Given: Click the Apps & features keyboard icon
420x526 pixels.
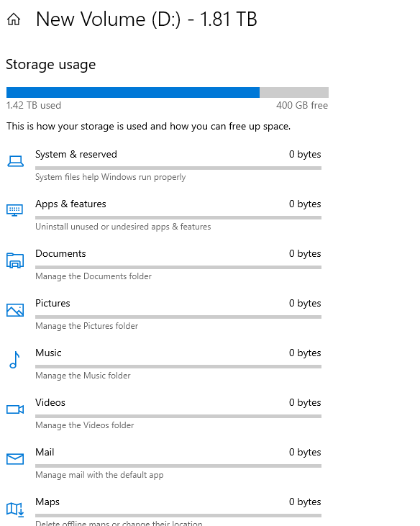Looking at the screenshot, I should tap(15, 210).
